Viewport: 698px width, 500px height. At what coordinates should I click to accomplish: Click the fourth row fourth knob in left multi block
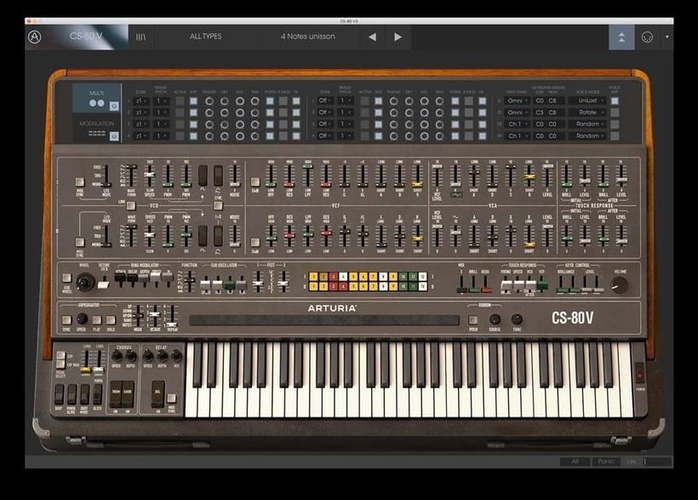pyautogui.click(x=255, y=136)
